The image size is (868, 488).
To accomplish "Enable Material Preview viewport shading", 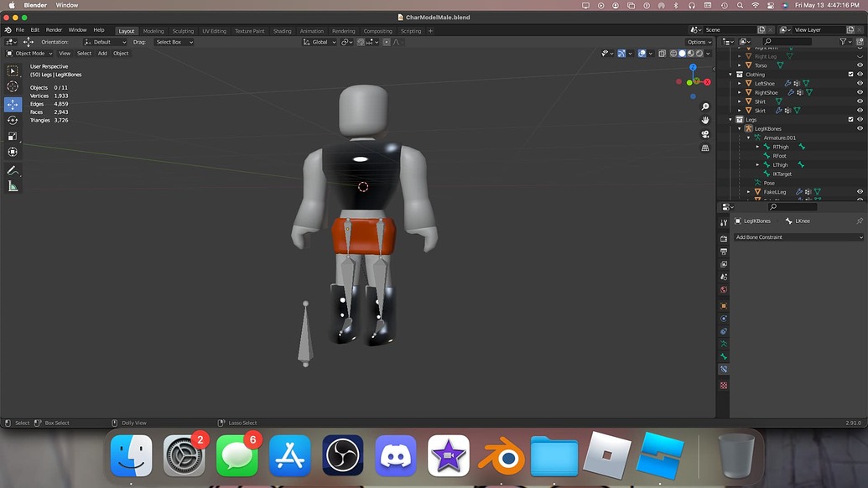I will (690, 53).
